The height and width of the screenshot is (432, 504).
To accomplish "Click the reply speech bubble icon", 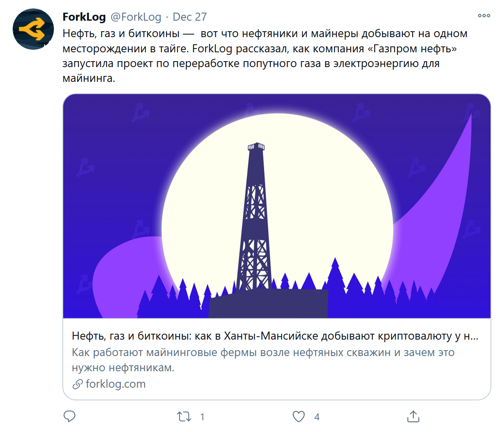I will tap(70, 416).
